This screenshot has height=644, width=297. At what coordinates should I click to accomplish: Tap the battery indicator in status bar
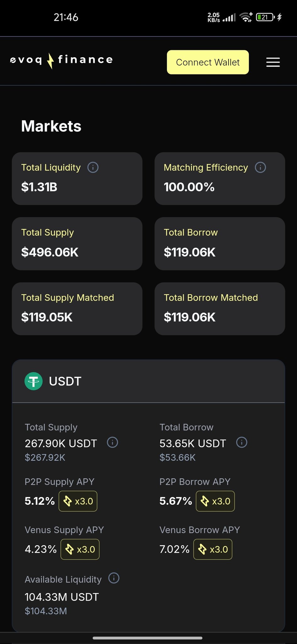tap(266, 17)
